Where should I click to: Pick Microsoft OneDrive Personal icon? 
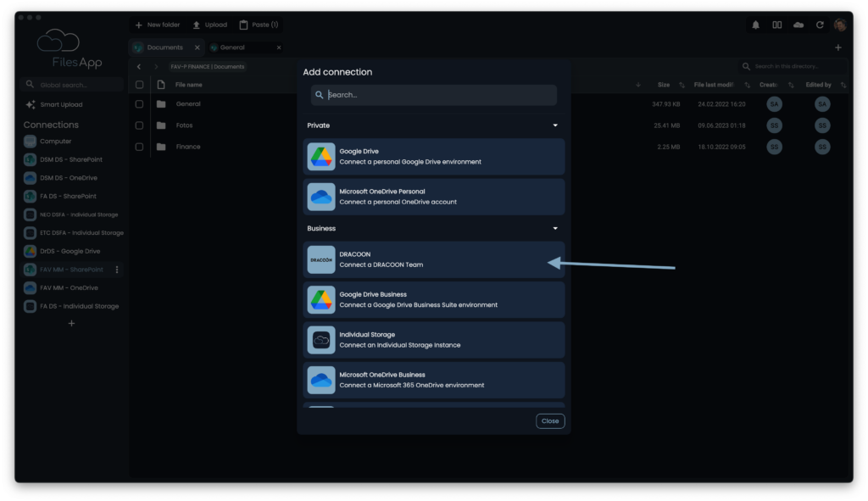tap(321, 197)
